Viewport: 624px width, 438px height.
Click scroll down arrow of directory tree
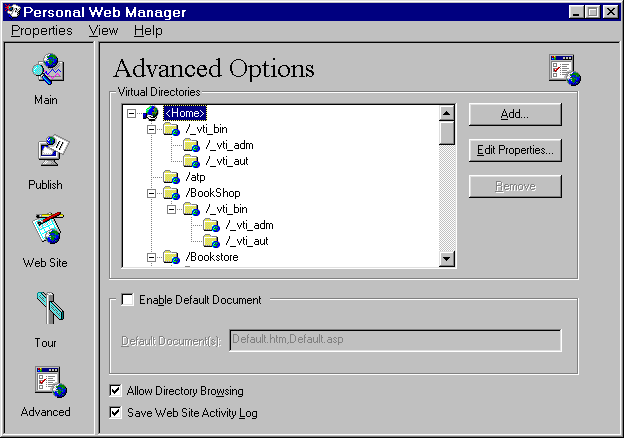click(447, 259)
